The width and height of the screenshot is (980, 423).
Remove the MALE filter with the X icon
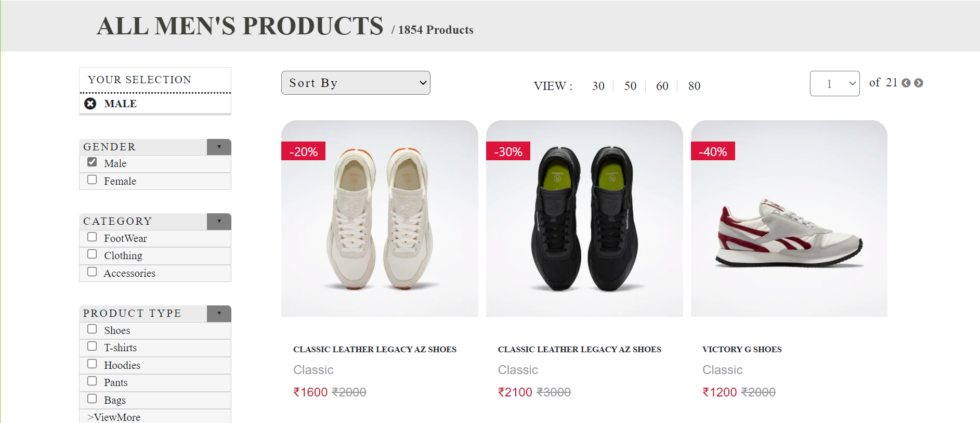91,104
